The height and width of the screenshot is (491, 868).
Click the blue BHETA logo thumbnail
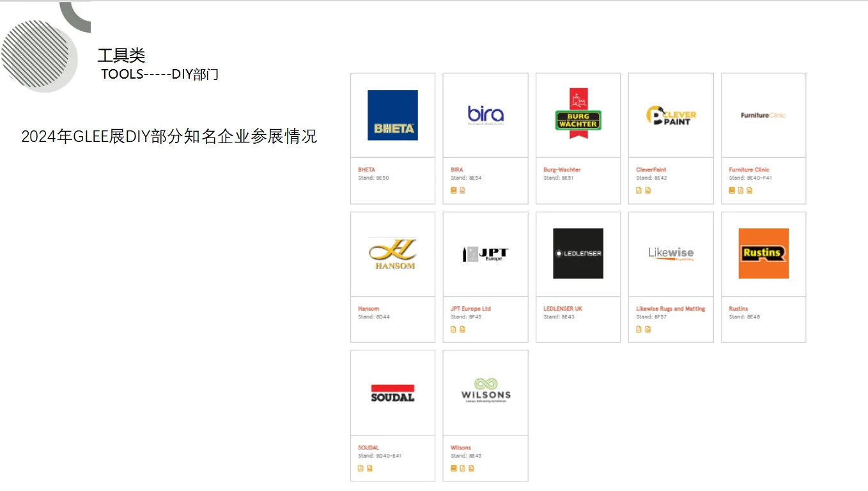(392, 115)
